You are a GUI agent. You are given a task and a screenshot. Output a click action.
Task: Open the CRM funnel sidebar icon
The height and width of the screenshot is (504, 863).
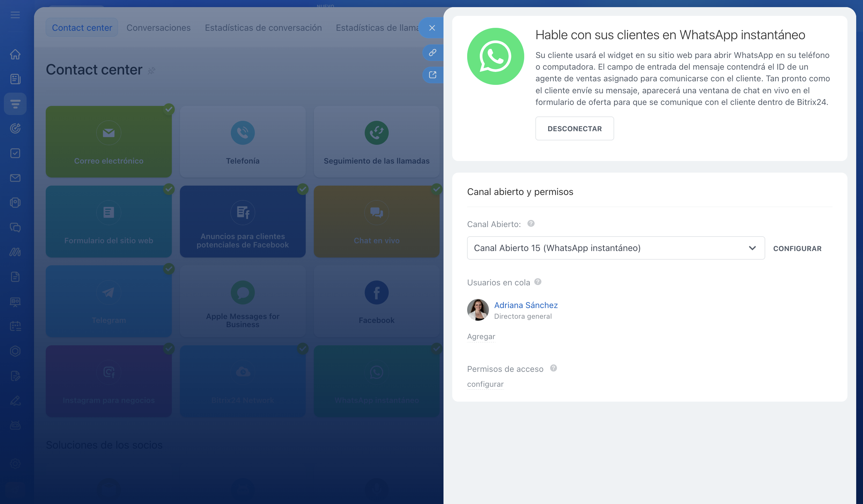[15, 104]
